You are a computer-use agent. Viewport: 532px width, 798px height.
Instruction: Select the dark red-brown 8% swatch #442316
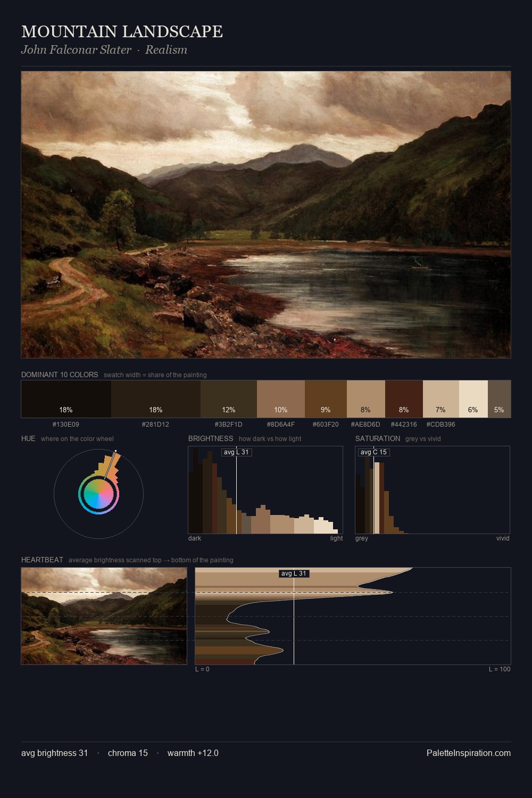coord(404,399)
